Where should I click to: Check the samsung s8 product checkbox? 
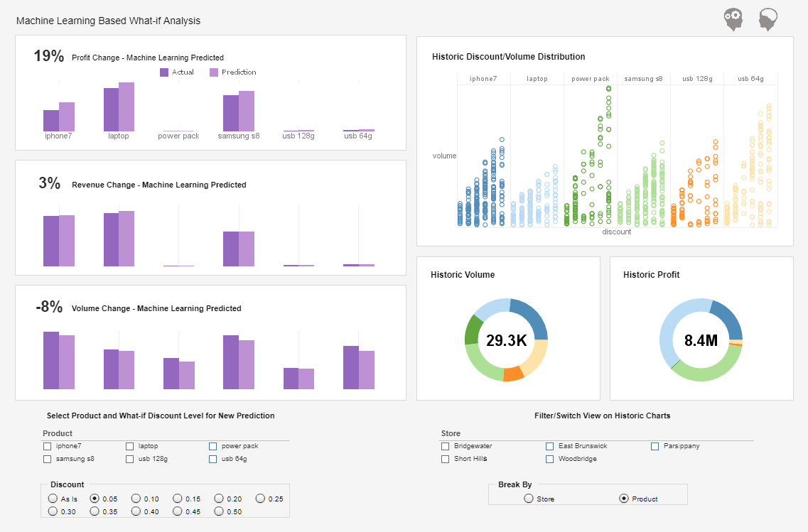pyautogui.click(x=46, y=459)
